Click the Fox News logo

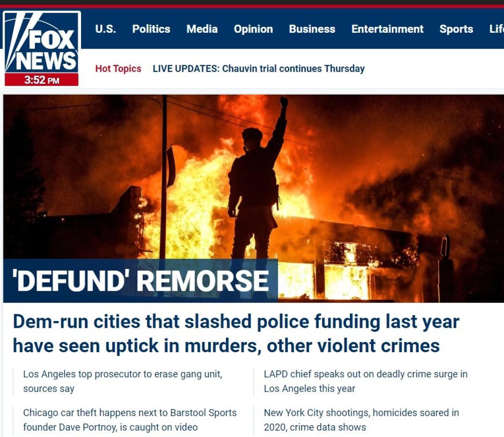click(x=42, y=43)
